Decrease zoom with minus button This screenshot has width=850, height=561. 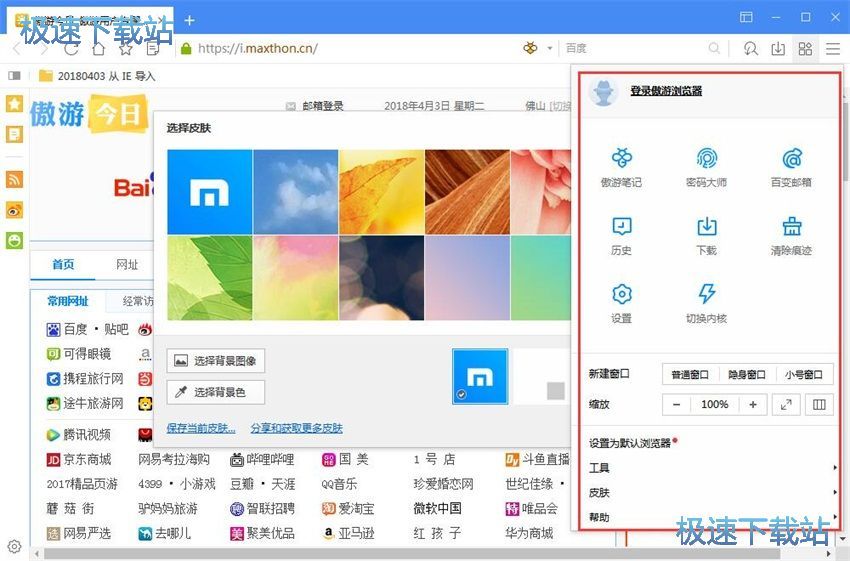coord(677,404)
